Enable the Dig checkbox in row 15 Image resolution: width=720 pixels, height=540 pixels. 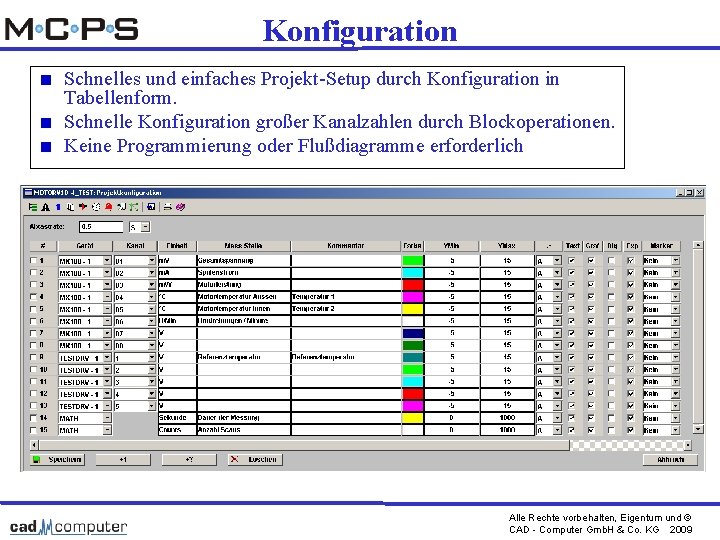pyautogui.click(x=611, y=430)
